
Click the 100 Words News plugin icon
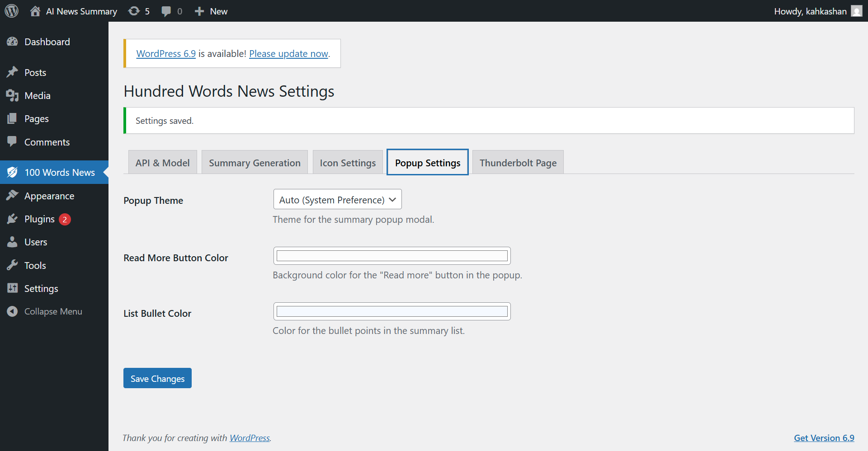(x=13, y=172)
